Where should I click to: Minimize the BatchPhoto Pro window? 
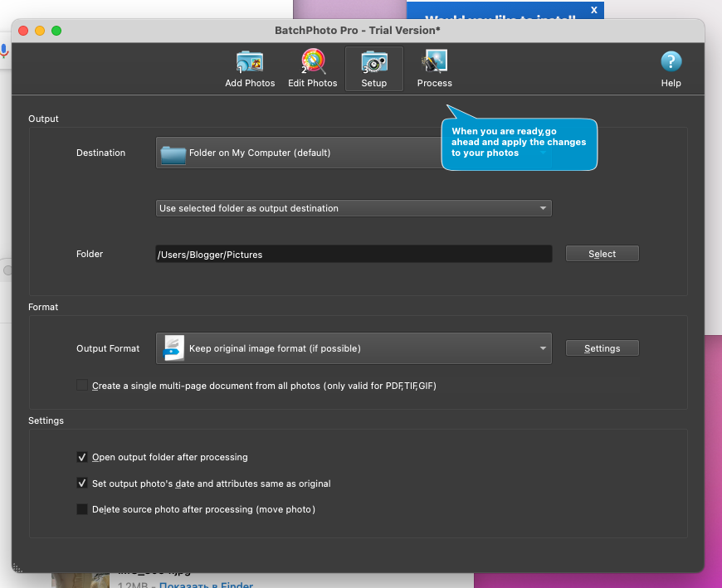(x=40, y=31)
